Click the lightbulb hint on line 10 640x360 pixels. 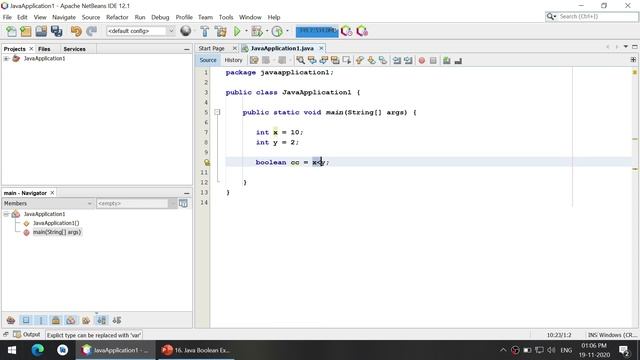(x=207, y=162)
